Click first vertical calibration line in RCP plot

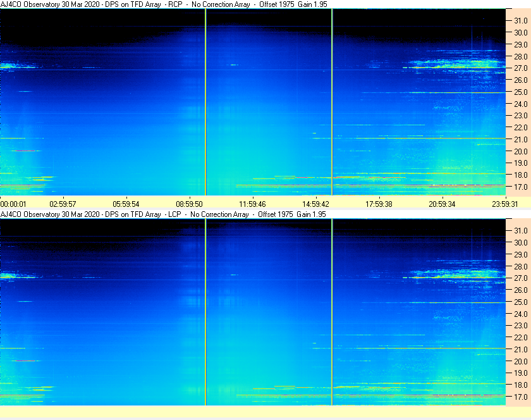[205, 102]
